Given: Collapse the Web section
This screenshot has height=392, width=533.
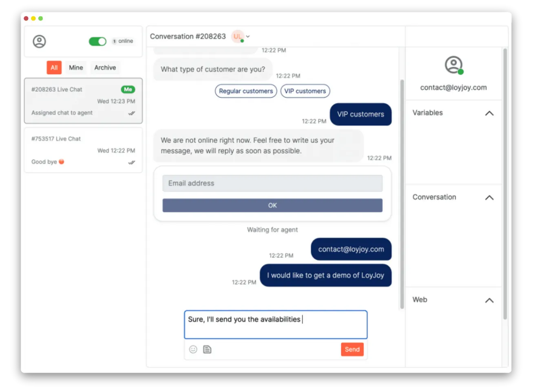Looking at the screenshot, I should pyautogui.click(x=489, y=300).
